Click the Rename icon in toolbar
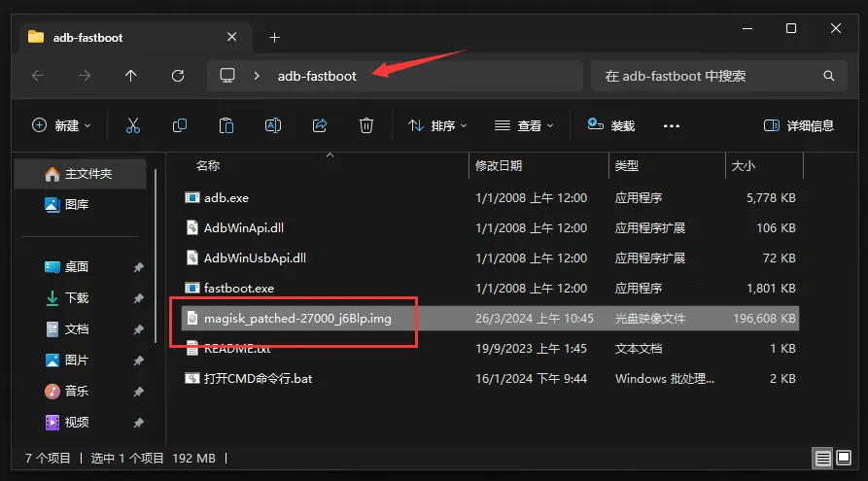 click(x=273, y=125)
